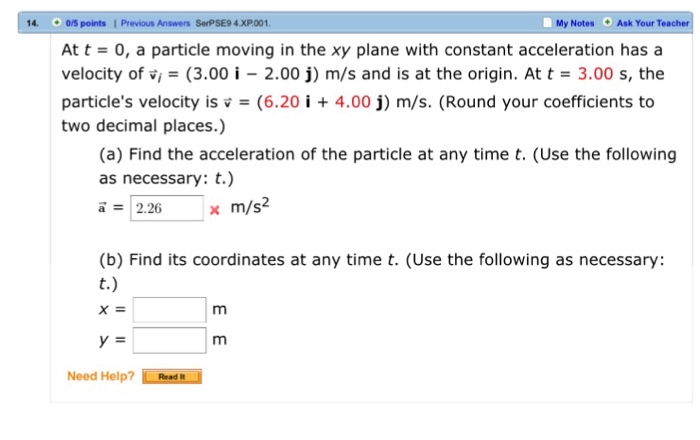Click the part (b) question text
The height and width of the screenshot is (440, 700).
click(382, 271)
